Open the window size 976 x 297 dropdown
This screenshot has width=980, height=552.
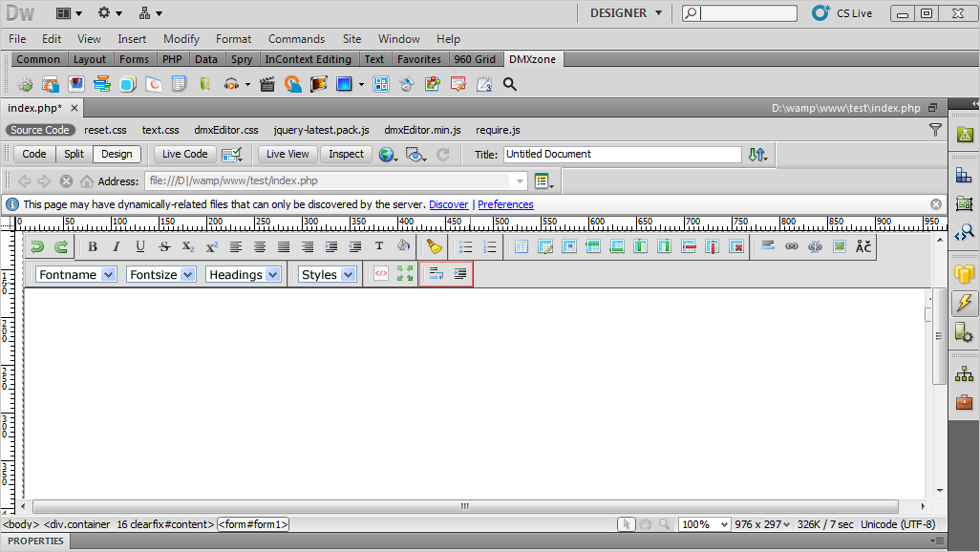[762, 524]
